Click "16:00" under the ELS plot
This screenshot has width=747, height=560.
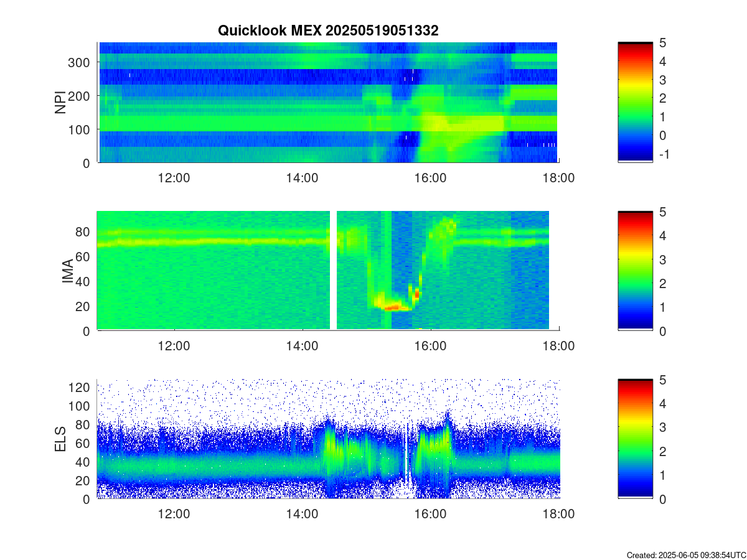pyautogui.click(x=431, y=515)
